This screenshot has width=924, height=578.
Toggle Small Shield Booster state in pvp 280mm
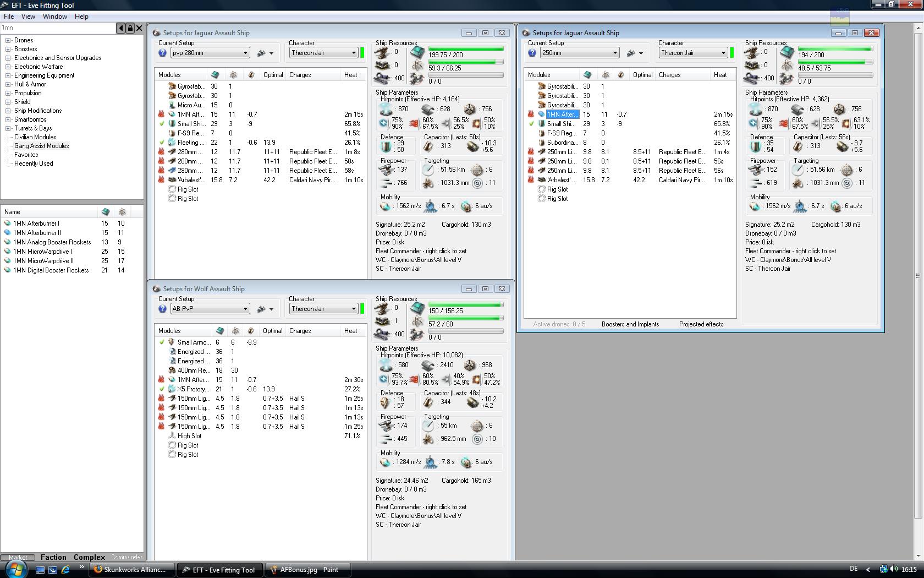(161, 124)
